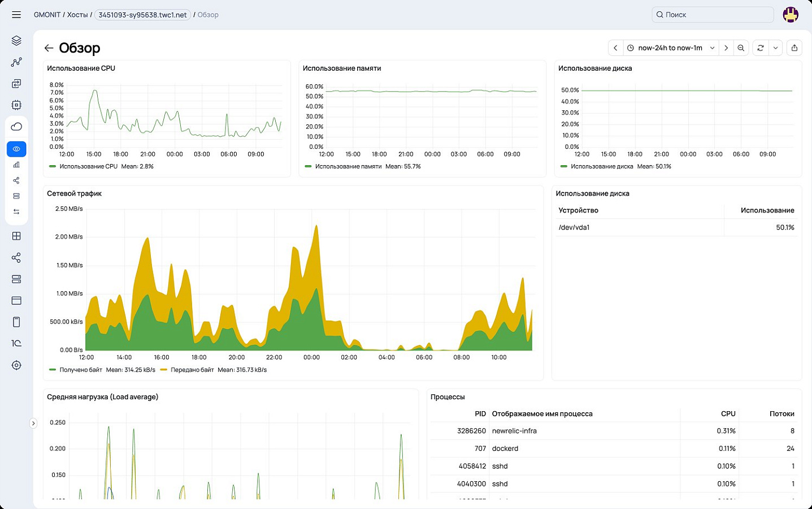
Task: Click the zoom-out magnifier icon
Action: [741, 48]
